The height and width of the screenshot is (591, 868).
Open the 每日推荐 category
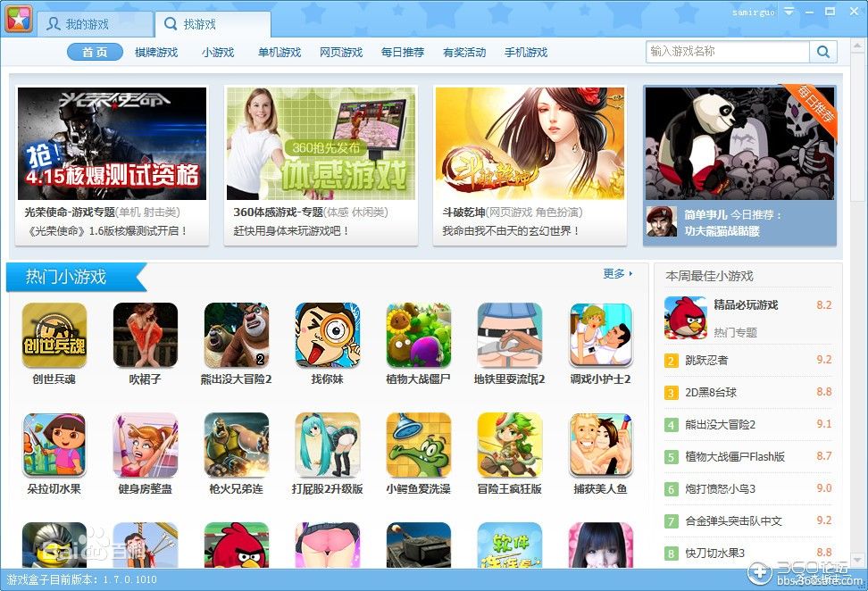(403, 52)
